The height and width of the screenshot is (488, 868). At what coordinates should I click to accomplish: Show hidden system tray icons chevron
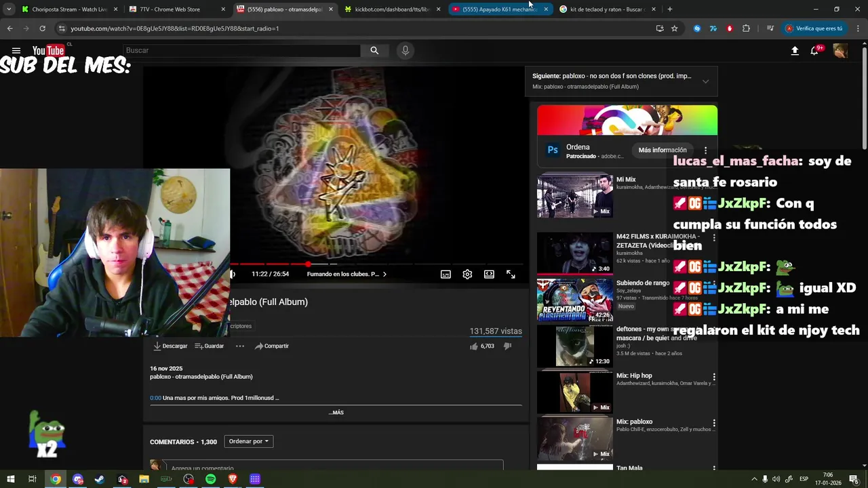click(x=754, y=479)
